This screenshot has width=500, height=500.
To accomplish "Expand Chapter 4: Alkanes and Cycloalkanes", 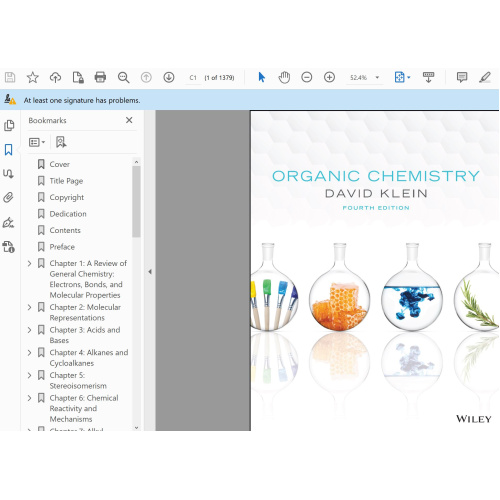I will pos(29,352).
